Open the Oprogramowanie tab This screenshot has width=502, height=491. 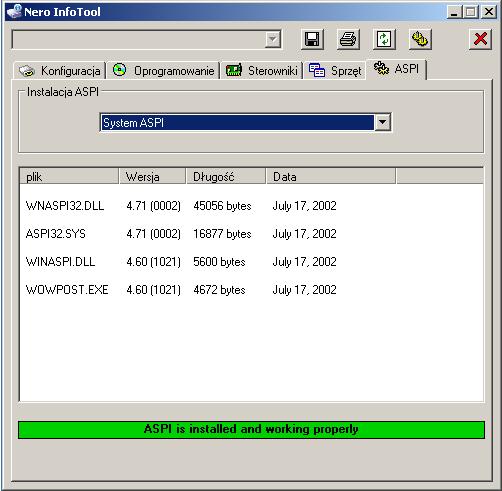point(163,71)
